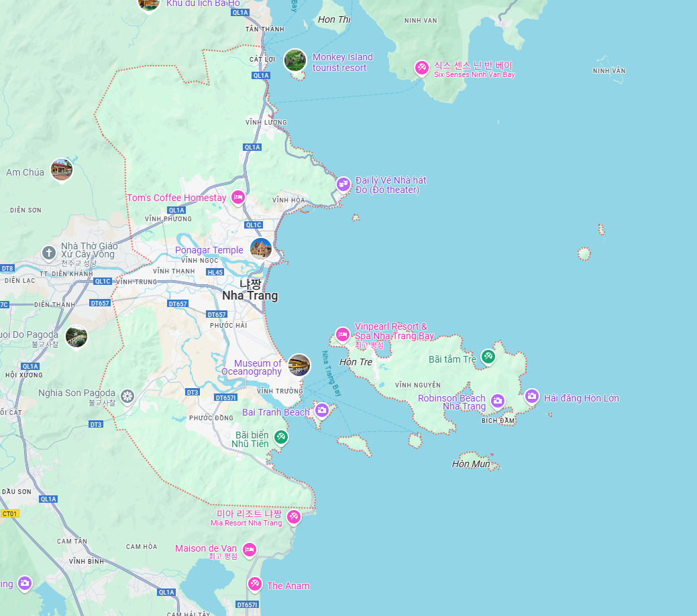Open the Bai Tranh Beach camera pin
This screenshot has width=697, height=616.
coord(322,410)
